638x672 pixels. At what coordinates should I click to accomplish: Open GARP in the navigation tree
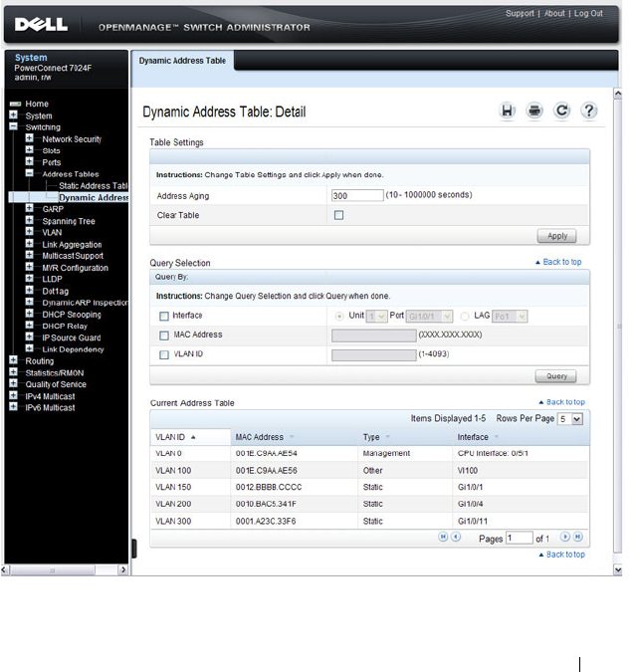pyautogui.click(x=53, y=209)
